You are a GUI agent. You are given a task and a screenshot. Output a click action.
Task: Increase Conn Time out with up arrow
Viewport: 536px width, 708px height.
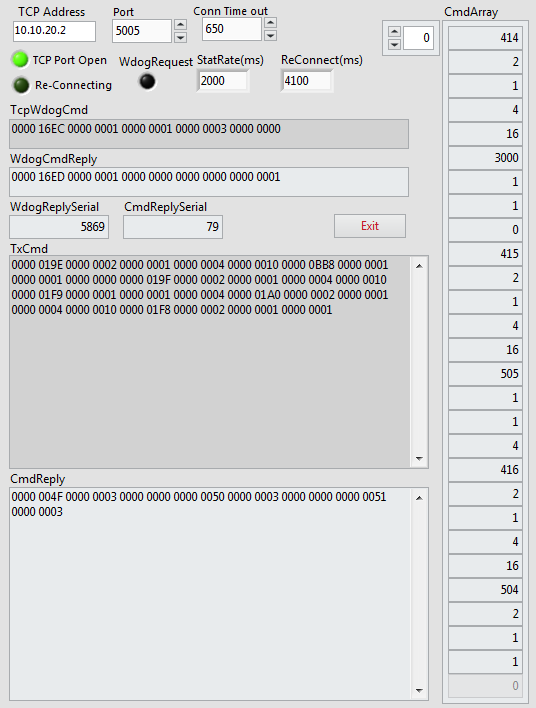pyautogui.click(x=270, y=23)
